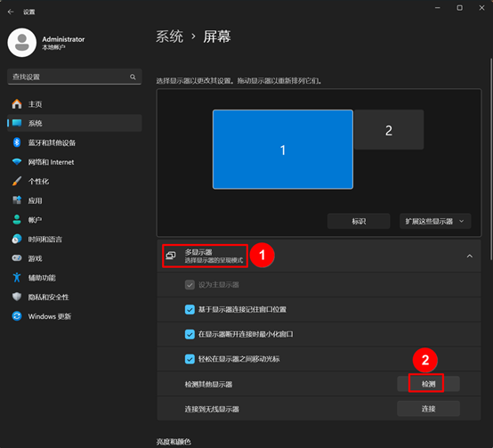Open 主页 with the home icon
The image size is (493, 448).
(x=17, y=104)
